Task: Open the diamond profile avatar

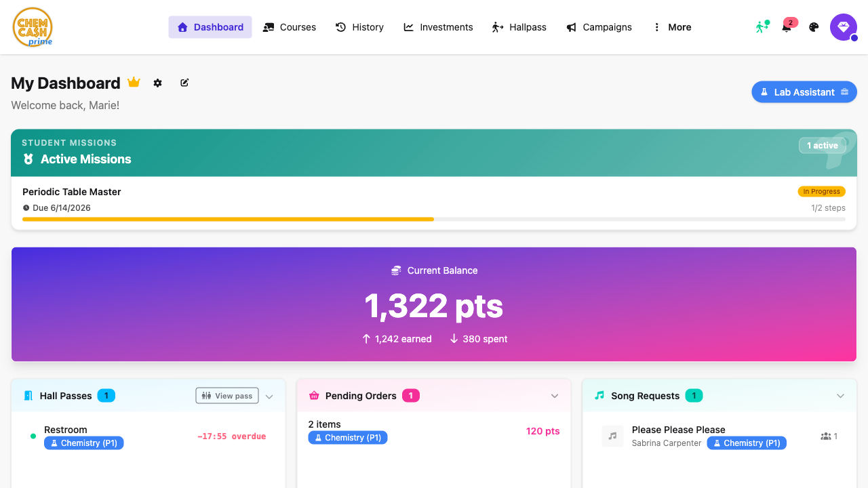Action: pos(844,27)
